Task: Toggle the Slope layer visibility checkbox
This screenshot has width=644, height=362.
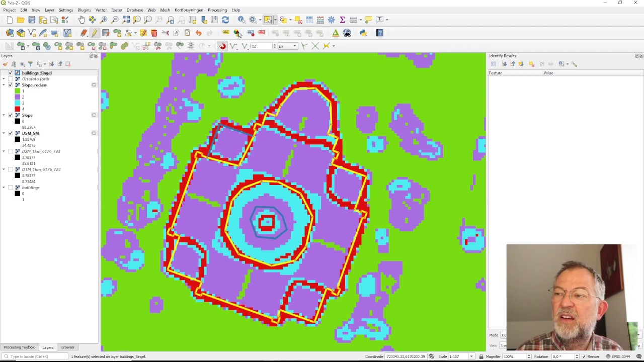Action: click(10, 115)
